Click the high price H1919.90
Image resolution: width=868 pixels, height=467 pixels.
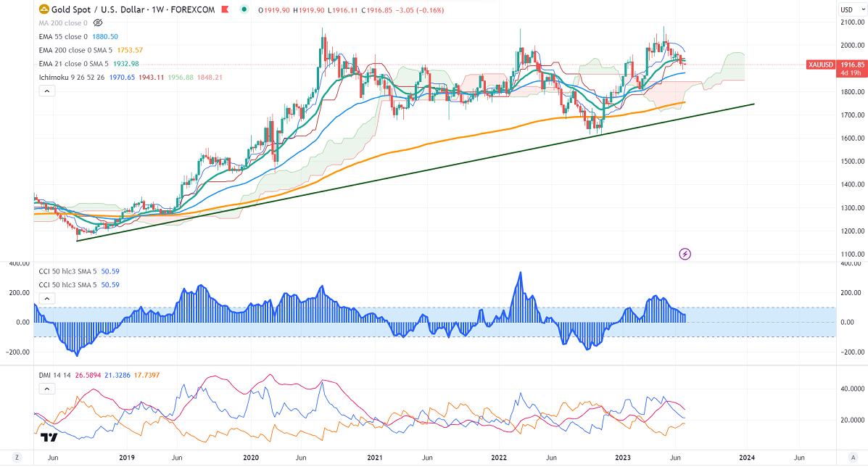click(x=309, y=10)
